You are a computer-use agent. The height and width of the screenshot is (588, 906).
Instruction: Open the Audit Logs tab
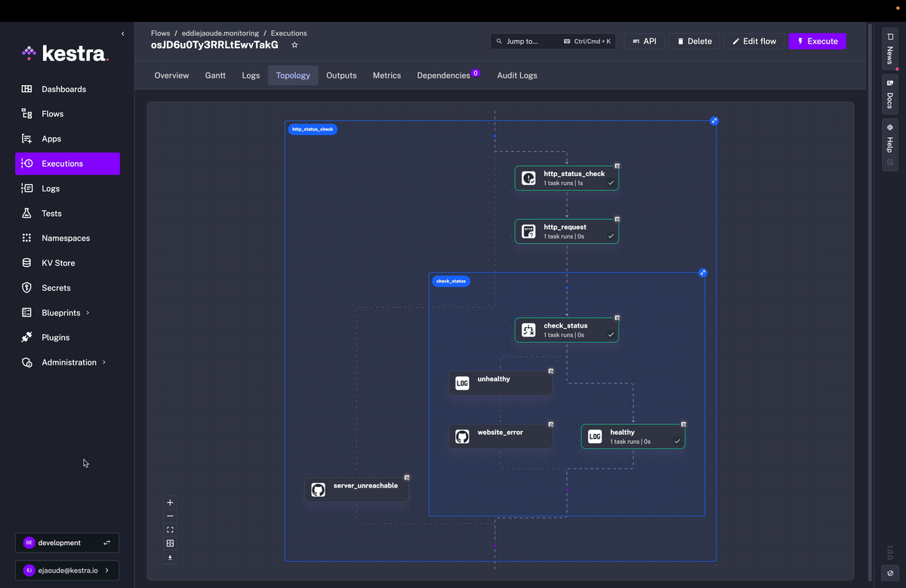pos(516,75)
